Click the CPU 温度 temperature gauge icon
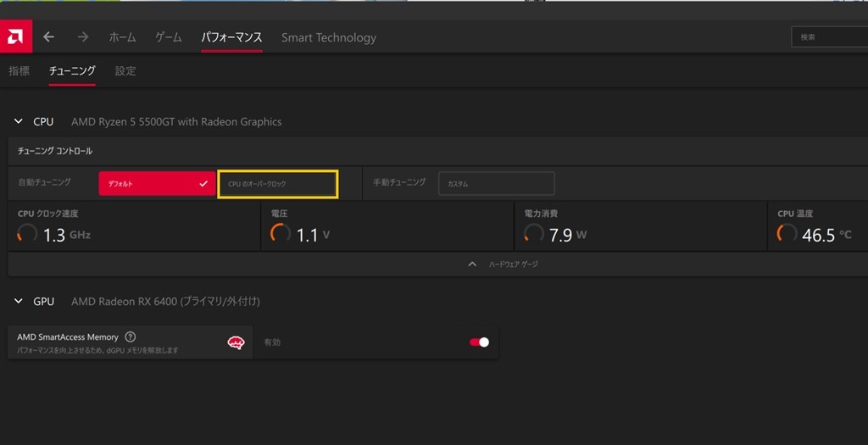Screen dimensions: 868x445 (787, 233)
